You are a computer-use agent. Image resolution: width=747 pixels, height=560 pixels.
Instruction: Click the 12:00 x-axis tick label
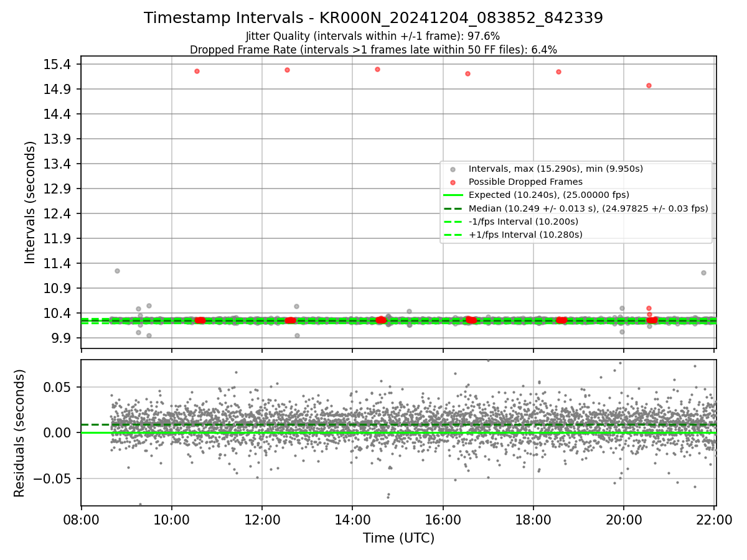[x=262, y=520]
